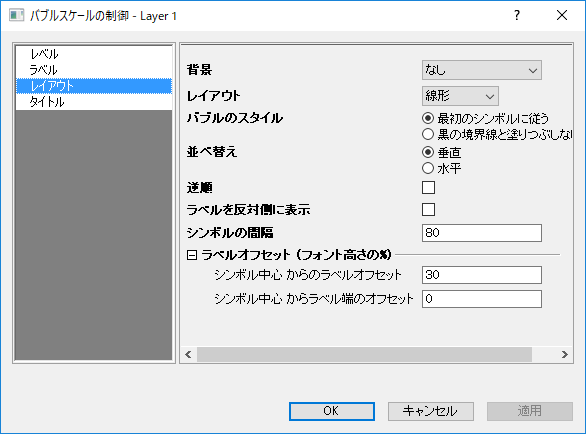The image size is (586, 434).
Task: Click the horizontal scrollbar left arrow
Action: click(x=188, y=354)
